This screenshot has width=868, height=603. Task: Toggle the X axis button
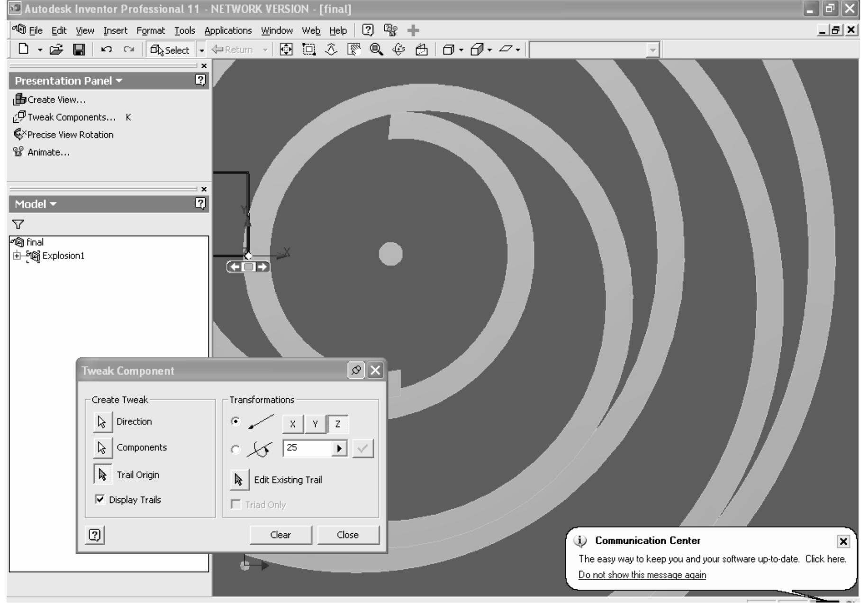(x=293, y=424)
